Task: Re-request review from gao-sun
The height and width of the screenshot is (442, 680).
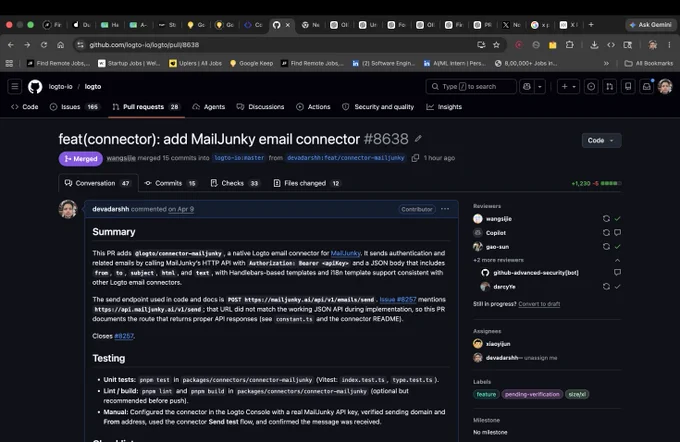Action: 606,246
